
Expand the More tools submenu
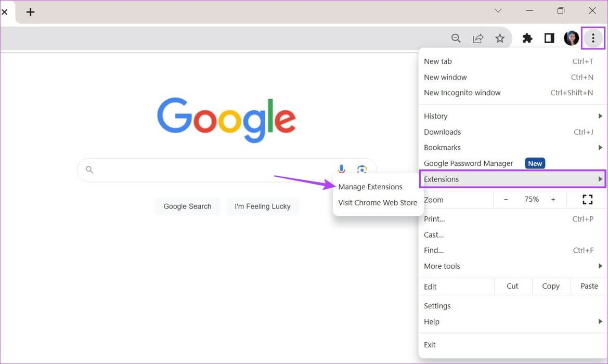tap(513, 266)
